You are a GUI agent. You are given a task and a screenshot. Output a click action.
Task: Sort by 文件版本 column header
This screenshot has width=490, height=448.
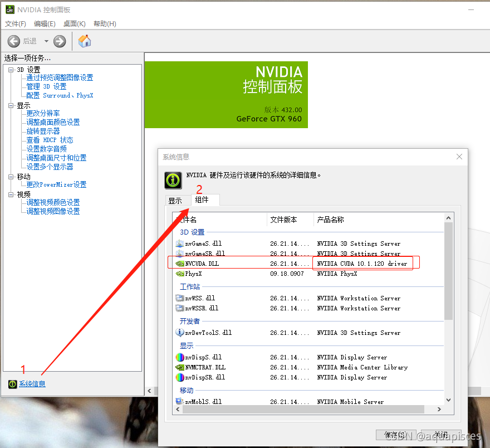[x=290, y=220]
